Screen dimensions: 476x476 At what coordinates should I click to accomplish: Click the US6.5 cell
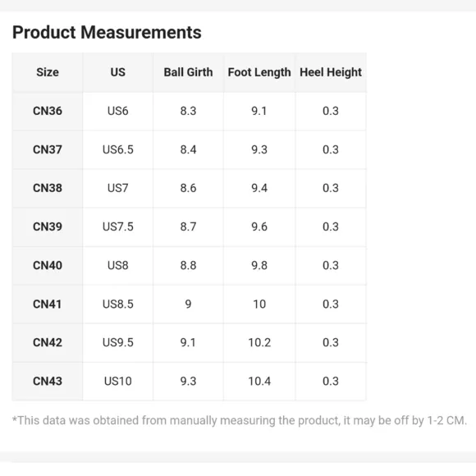click(118, 149)
